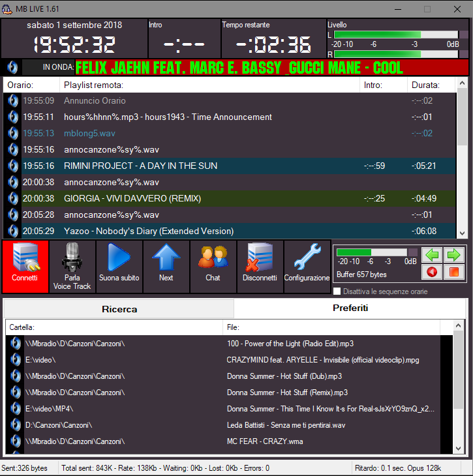Click the Cartella column header
This screenshot has width=473, height=476.
pyautogui.click(x=114, y=327)
